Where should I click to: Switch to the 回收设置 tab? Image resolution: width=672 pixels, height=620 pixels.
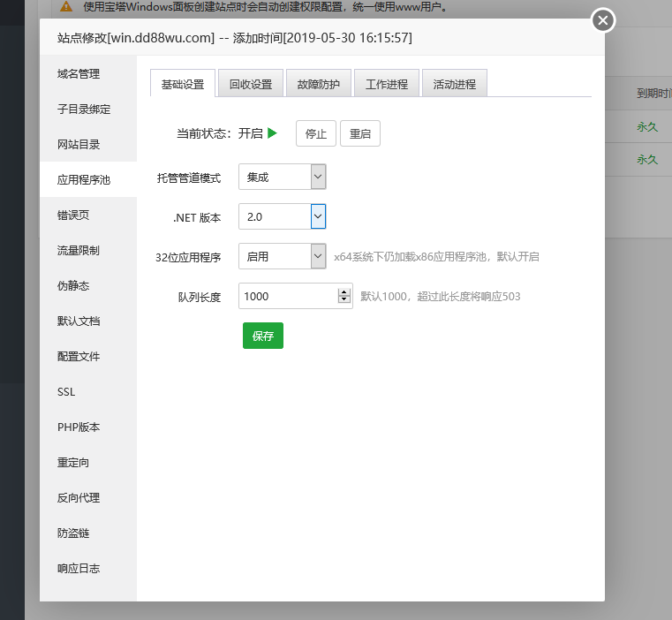(251, 84)
